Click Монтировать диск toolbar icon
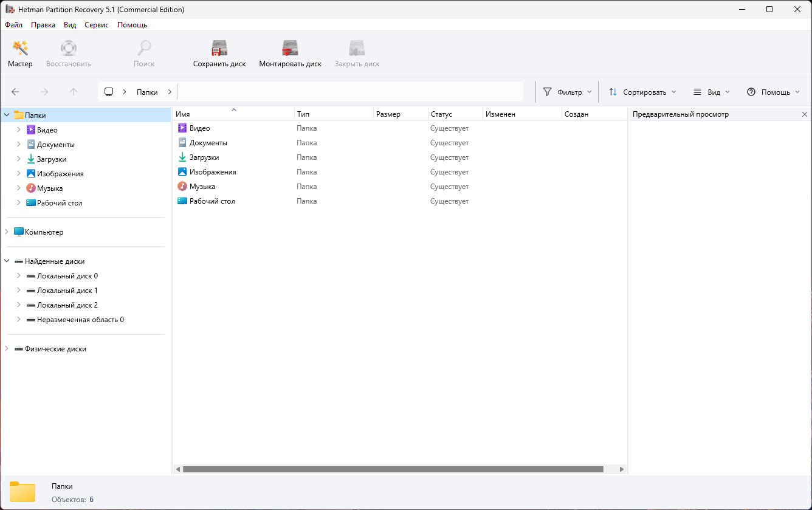The width and height of the screenshot is (812, 510). [290, 48]
